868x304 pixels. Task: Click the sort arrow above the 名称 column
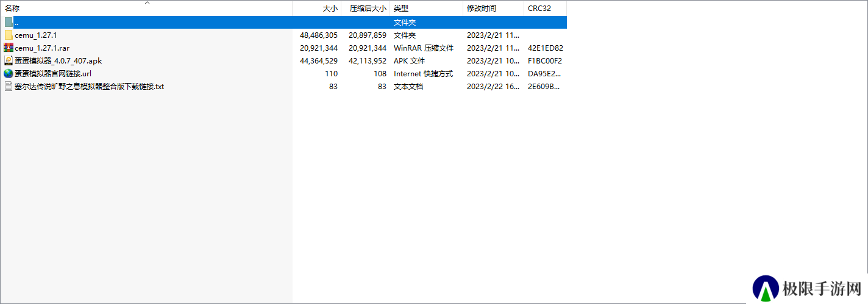tap(146, 3)
